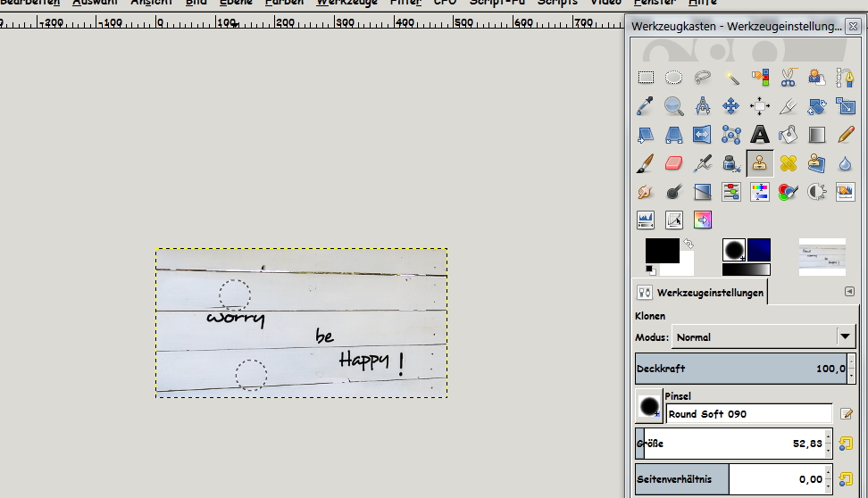868x498 pixels.
Task: Swap foreground and background colors
Action: 689,244
